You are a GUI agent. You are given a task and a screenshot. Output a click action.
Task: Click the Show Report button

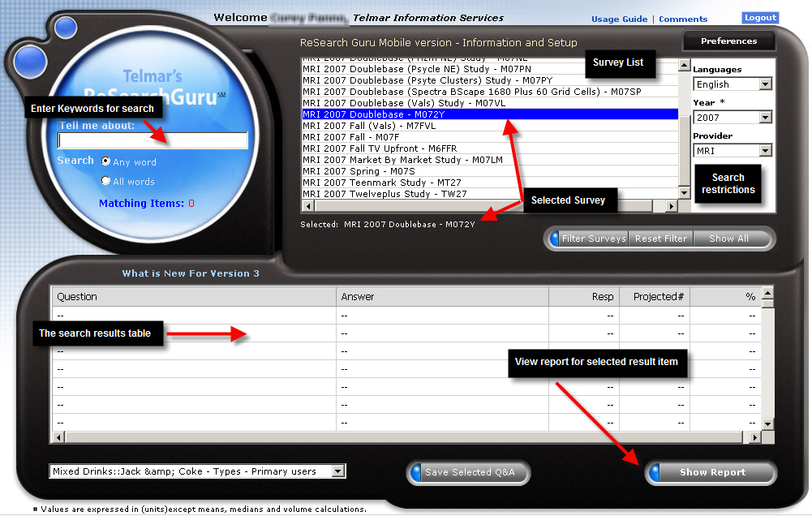711,472
